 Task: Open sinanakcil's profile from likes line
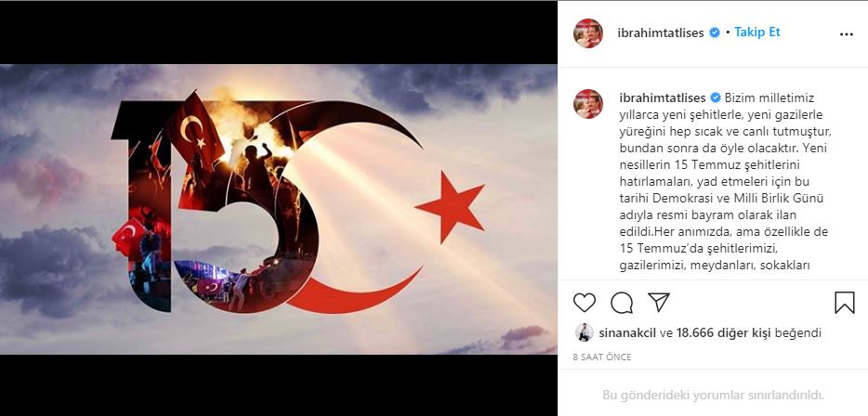tap(628, 333)
